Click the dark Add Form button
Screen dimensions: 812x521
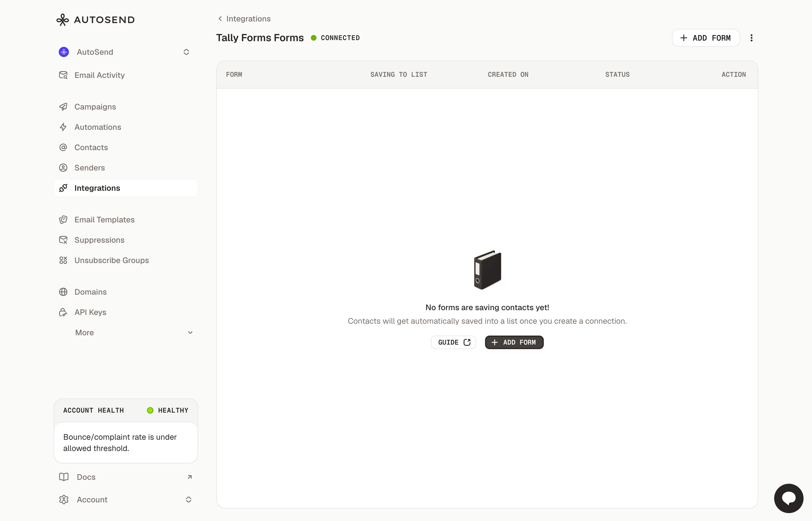pyautogui.click(x=514, y=342)
